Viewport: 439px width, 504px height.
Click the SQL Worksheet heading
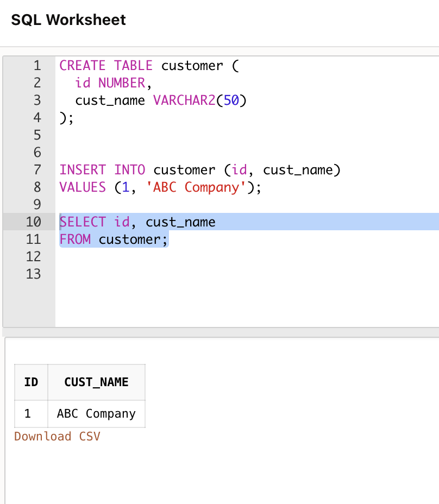[x=68, y=20]
